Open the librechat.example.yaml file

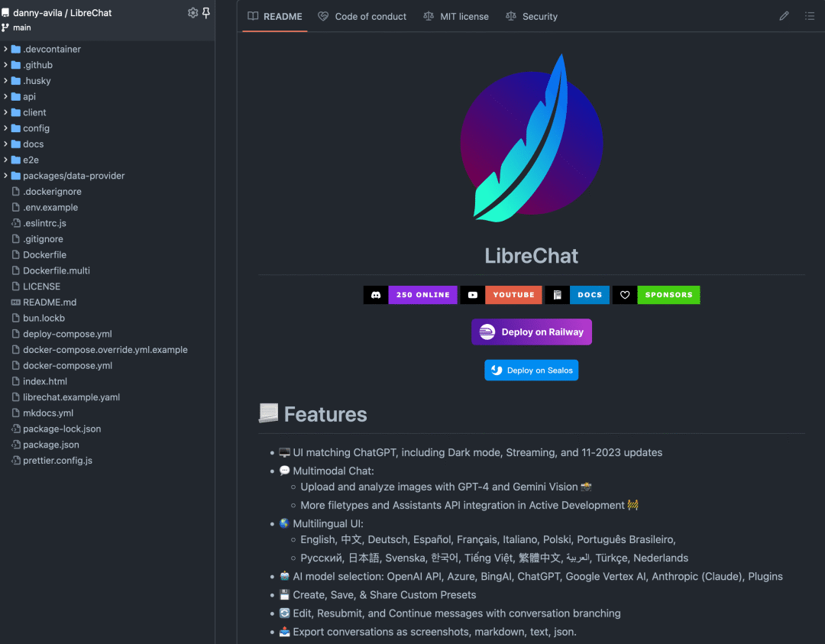pos(72,397)
